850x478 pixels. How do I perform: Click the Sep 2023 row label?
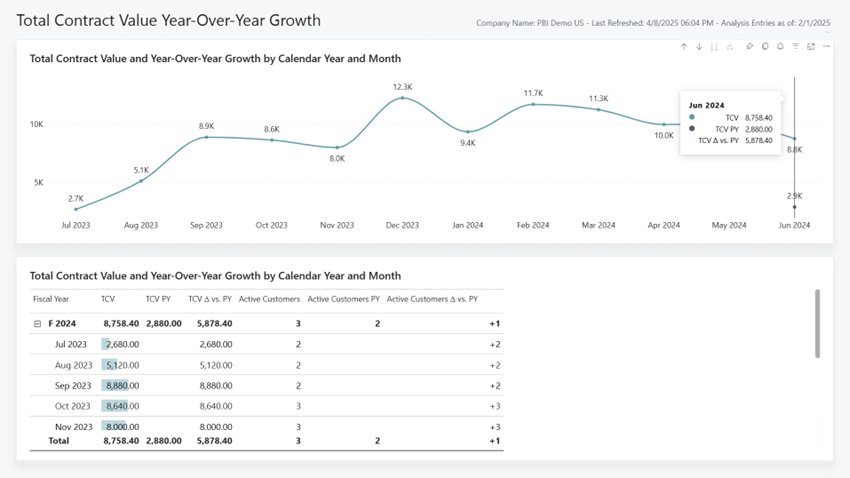pos(73,386)
